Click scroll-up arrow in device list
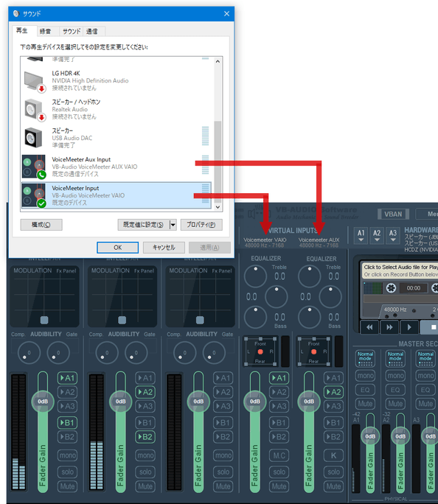The width and height of the screenshot is (438, 504). (x=218, y=61)
